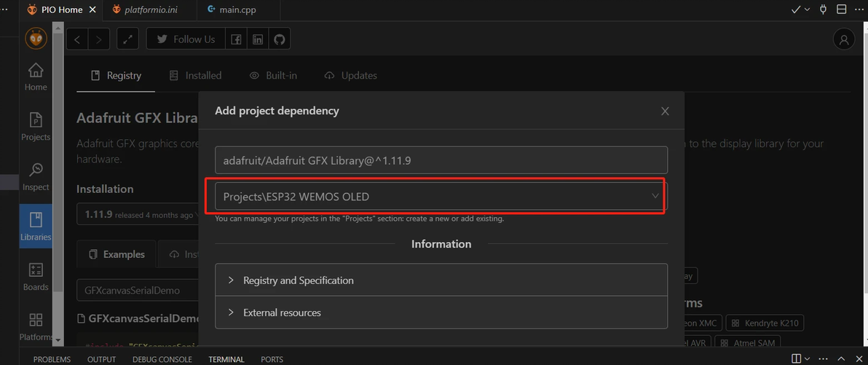The height and width of the screenshot is (365, 868).
Task: Maximize the panel with the up chevron
Action: tap(841, 359)
